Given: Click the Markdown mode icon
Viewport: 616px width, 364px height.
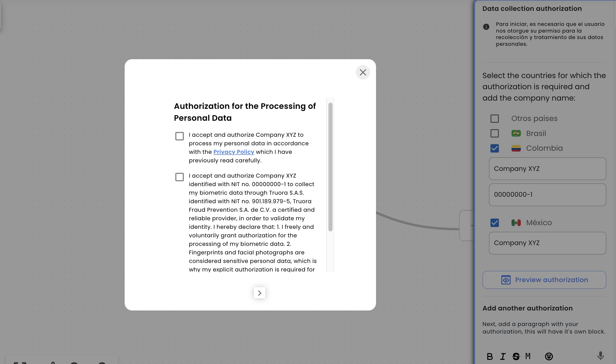Looking at the screenshot, I should (528, 355).
